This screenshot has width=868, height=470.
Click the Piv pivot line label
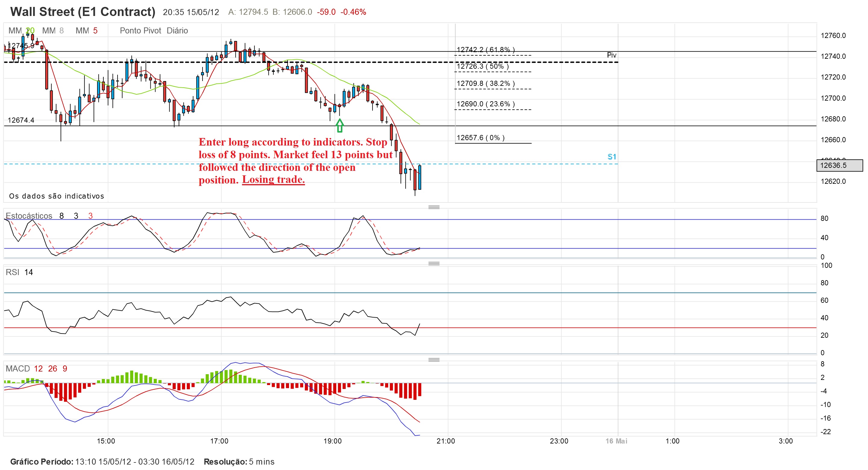point(612,55)
